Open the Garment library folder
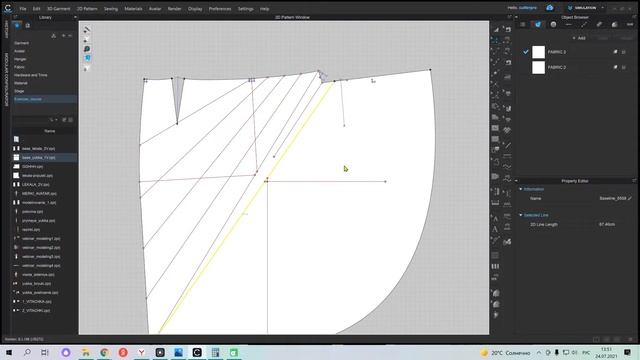Image resolution: width=640 pixels, height=360 pixels. coord(21,43)
